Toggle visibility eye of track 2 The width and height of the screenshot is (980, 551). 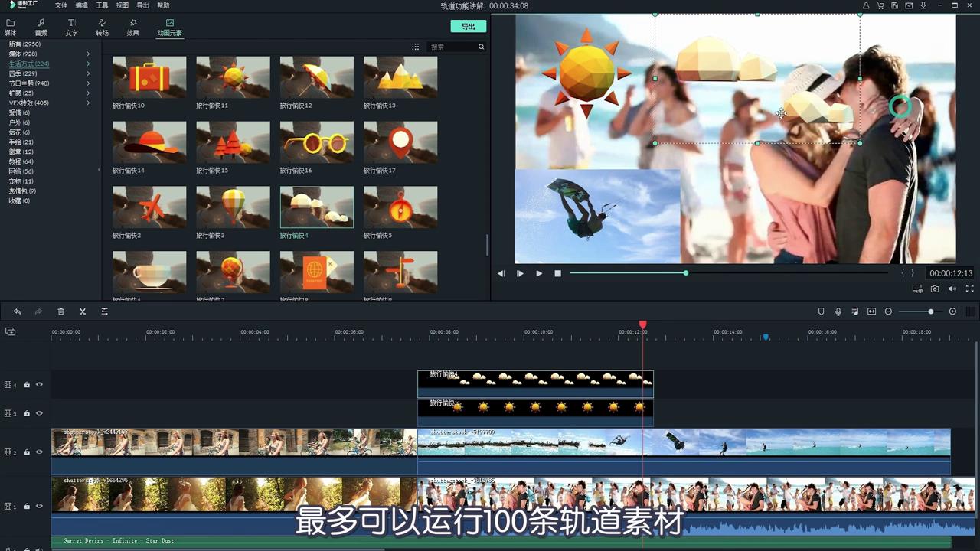39,452
